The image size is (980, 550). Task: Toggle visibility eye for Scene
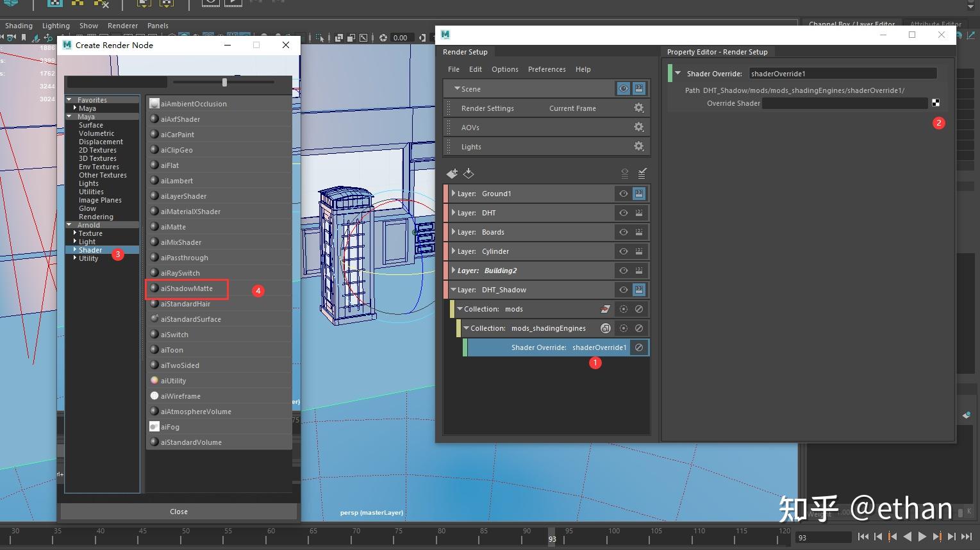(623, 88)
